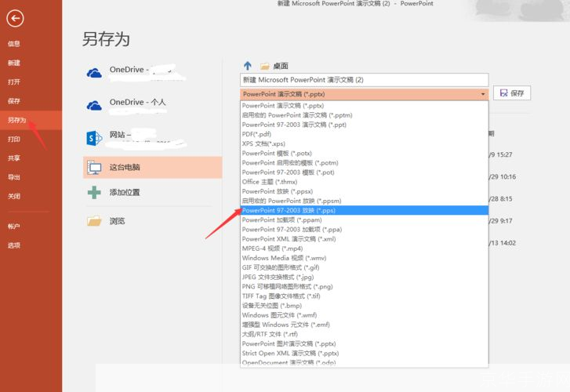Select PNG 可移植网络图形格式 (*.png)
Viewport: 570px width, 392px height.
(x=365, y=286)
